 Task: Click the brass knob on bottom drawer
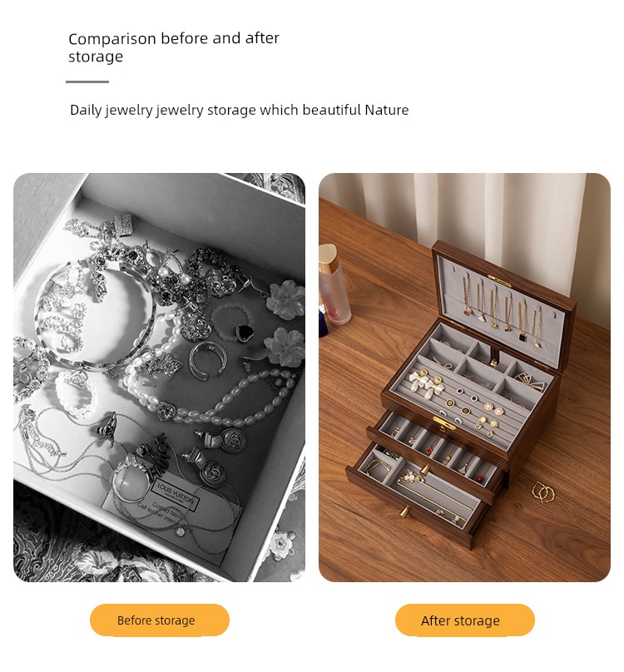tap(404, 511)
